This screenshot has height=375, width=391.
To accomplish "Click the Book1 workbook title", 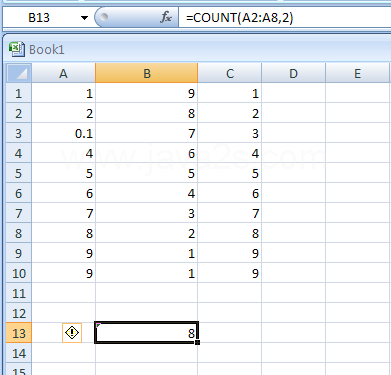I will point(47,49).
